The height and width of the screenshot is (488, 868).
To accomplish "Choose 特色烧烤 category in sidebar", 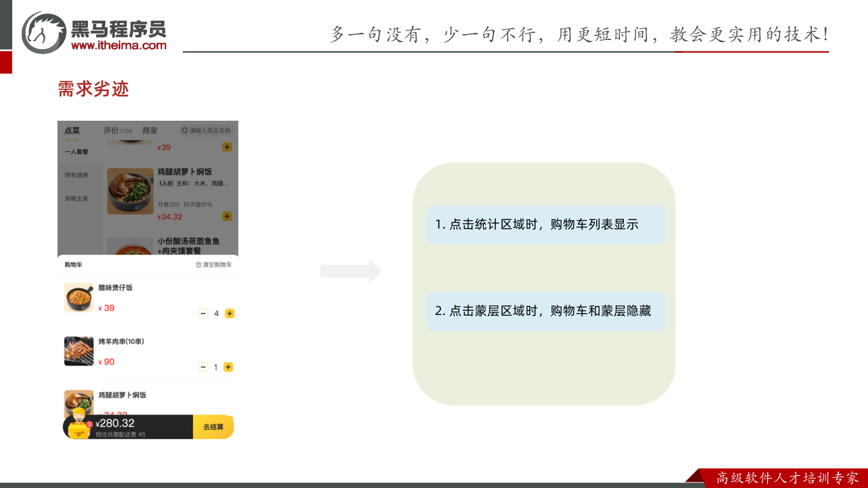I will (x=76, y=176).
